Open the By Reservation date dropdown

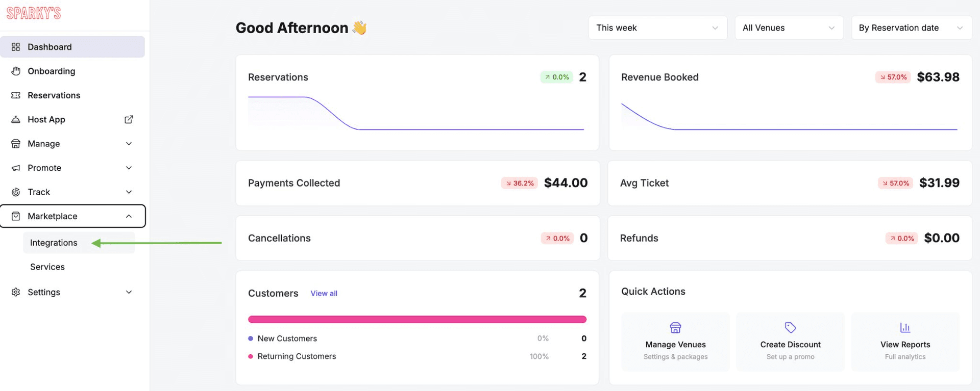click(x=912, y=28)
